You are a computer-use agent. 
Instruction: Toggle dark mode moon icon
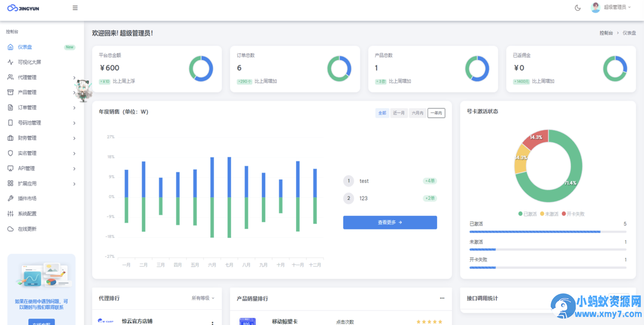(578, 8)
